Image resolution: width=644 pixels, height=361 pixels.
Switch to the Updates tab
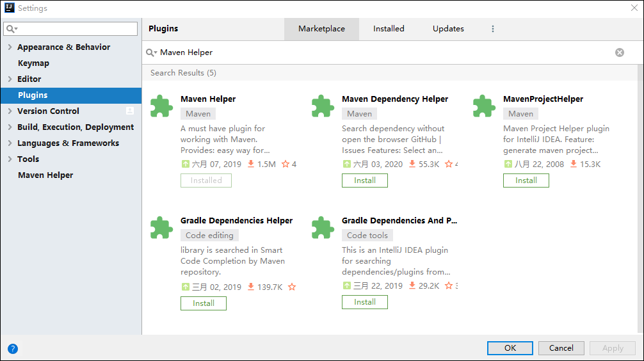pyautogui.click(x=448, y=29)
